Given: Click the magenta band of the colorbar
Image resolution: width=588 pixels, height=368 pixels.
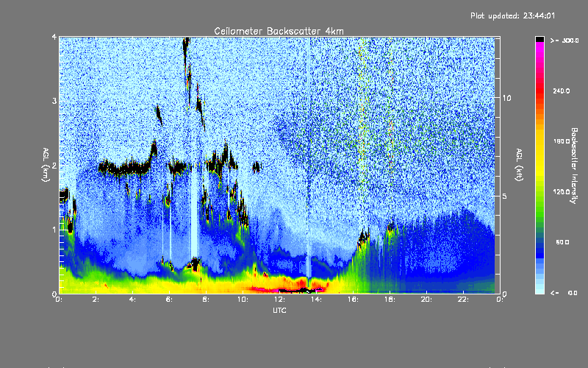Looking at the screenshot, I should pyautogui.click(x=539, y=49).
